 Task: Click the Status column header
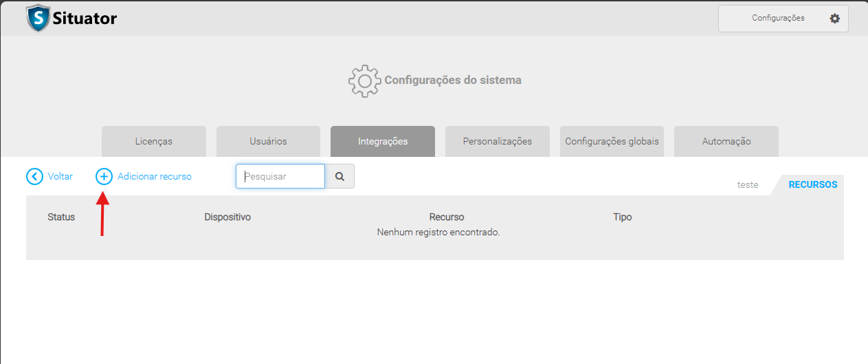(x=61, y=217)
